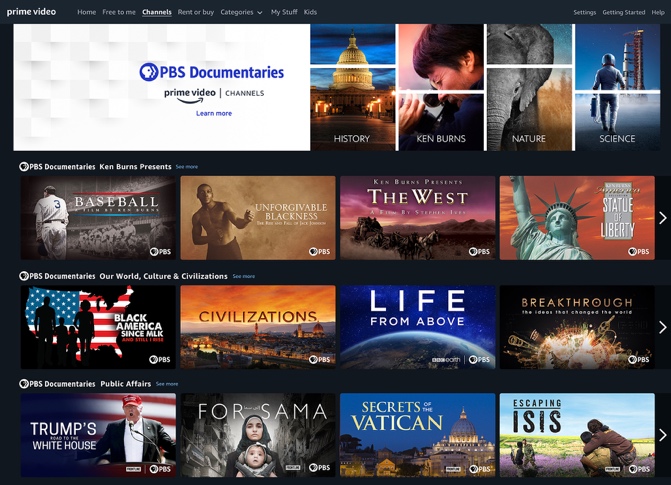Click the prime video logo
The height and width of the screenshot is (485, 671).
pos(31,12)
